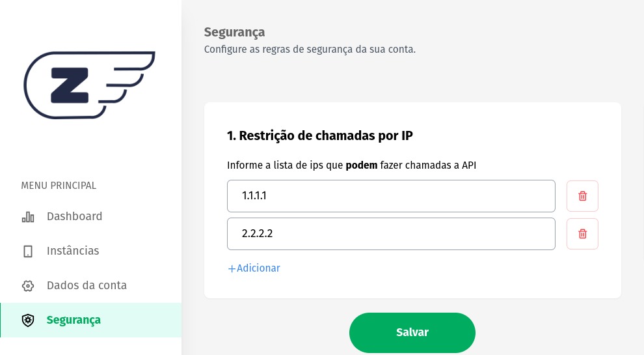
Task: Click the Dados da conta gear icon
Action: pos(28,286)
